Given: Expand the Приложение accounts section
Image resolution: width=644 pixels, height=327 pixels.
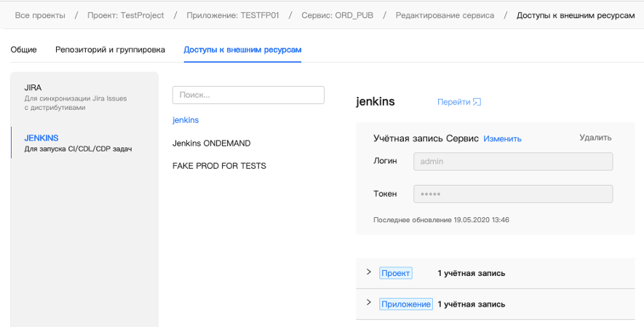Looking at the screenshot, I should (369, 303).
